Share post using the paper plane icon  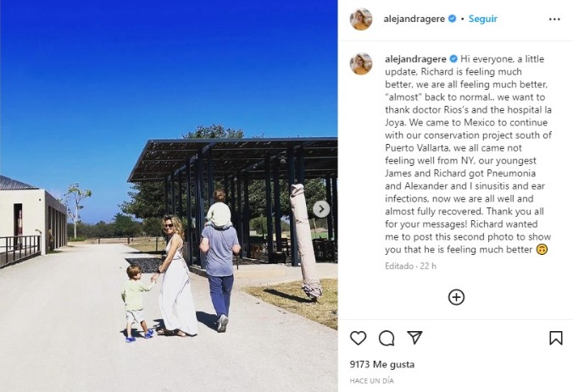point(414,338)
